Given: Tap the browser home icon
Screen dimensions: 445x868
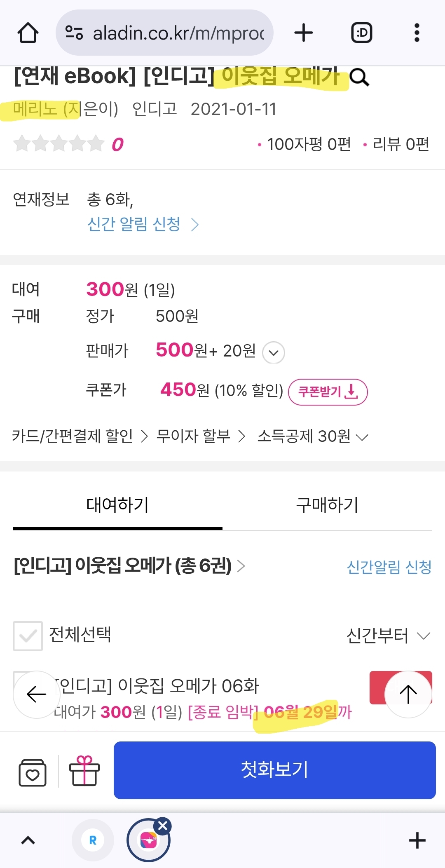Looking at the screenshot, I should [28, 33].
